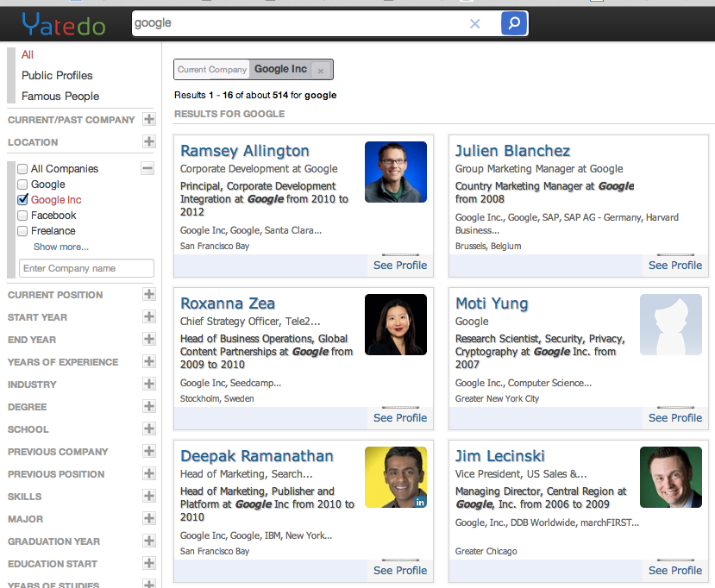Image resolution: width=715 pixels, height=588 pixels.
Task: Expand the Current Position filter
Action: pyautogui.click(x=148, y=294)
